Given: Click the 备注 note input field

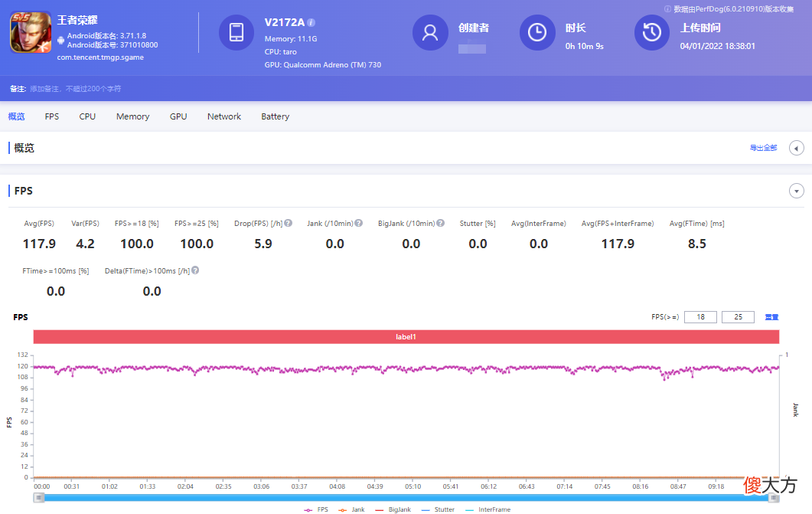Looking at the screenshot, I should tap(76, 89).
